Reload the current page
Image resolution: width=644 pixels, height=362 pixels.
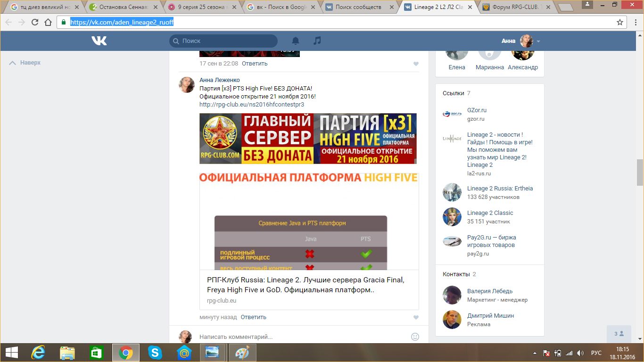click(x=34, y=22)
